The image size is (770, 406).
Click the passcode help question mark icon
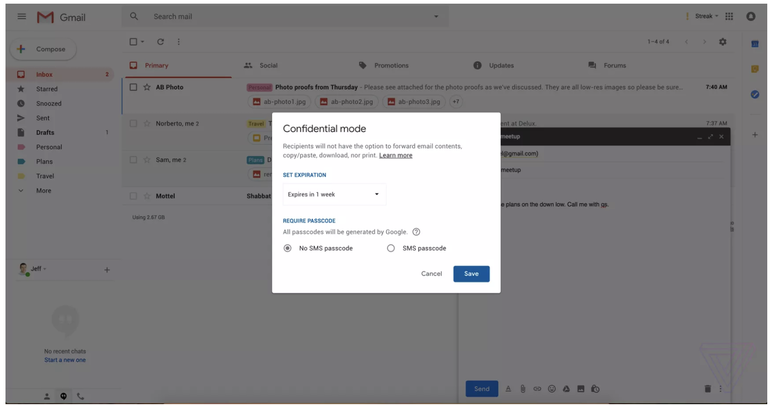point(416,232)
